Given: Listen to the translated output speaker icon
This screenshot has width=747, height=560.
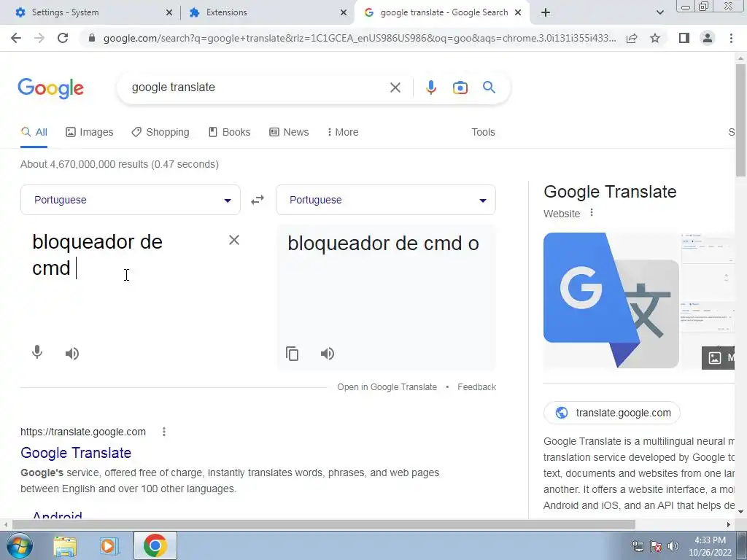Looking at the screenshot, I should pos(328,354).
